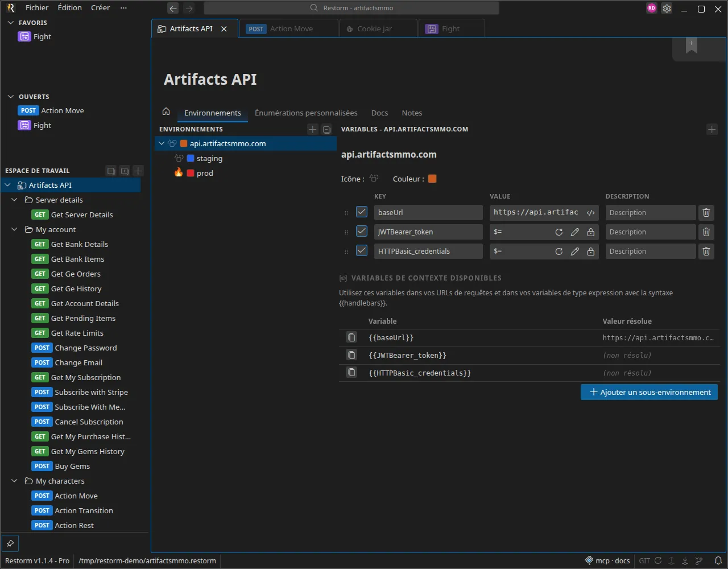Delete the JWTBearer_token variable

point(706,232)
